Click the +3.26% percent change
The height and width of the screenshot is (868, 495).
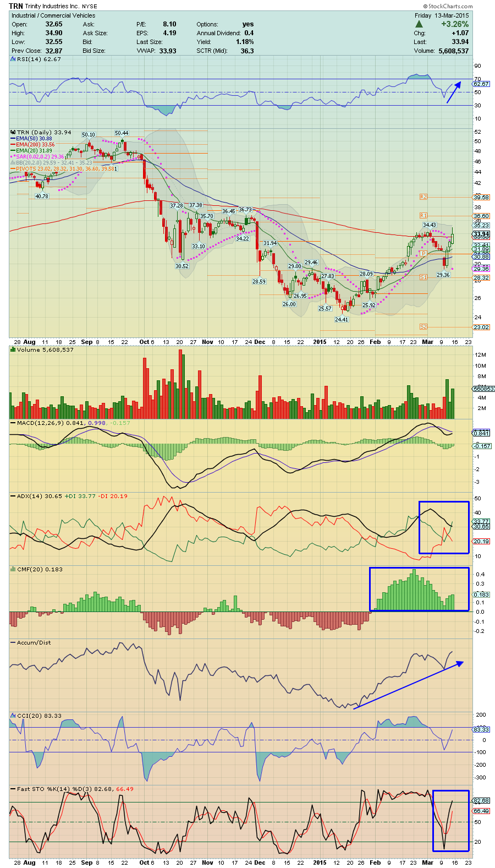pos(455,24)
